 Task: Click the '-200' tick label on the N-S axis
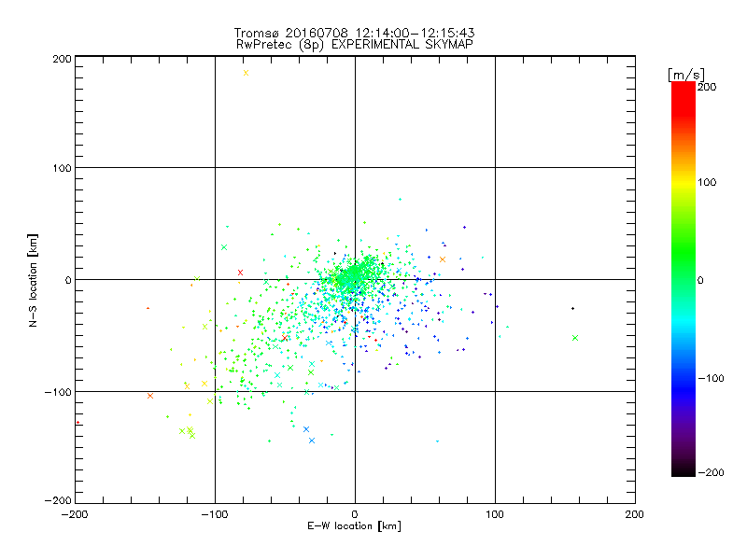(x=58, y=500)
